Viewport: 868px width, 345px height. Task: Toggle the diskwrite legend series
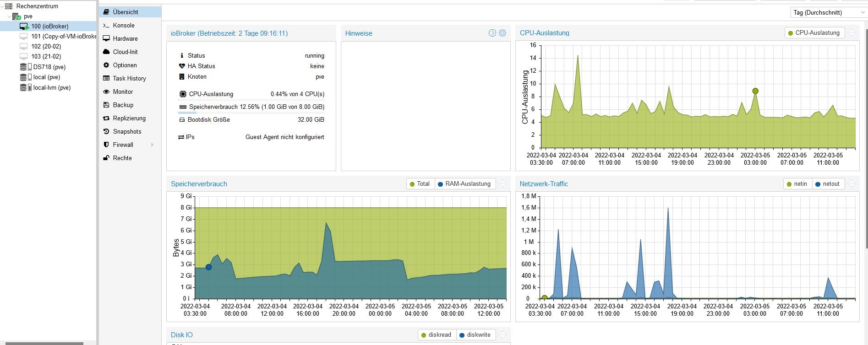click(x=475, y=335)
